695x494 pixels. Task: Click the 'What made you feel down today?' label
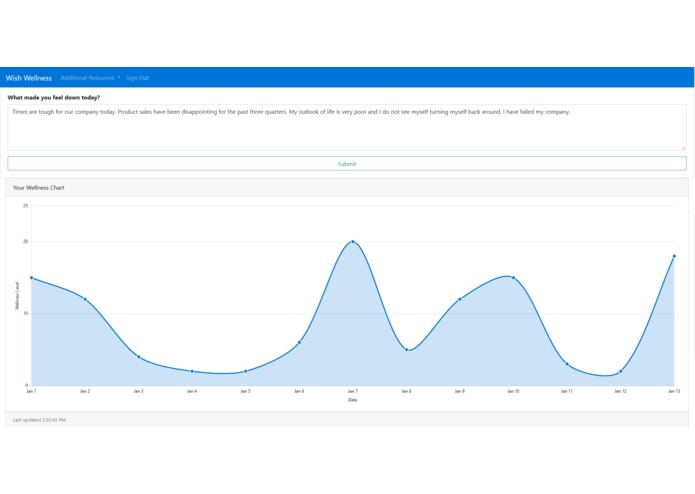tap(54, 97)
